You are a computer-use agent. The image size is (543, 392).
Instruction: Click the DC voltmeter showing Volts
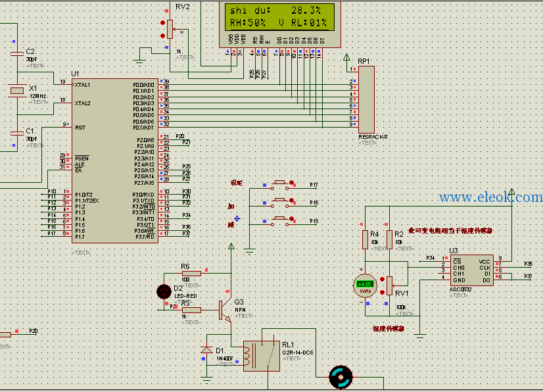pyautogui.click(x=365, y=285)
